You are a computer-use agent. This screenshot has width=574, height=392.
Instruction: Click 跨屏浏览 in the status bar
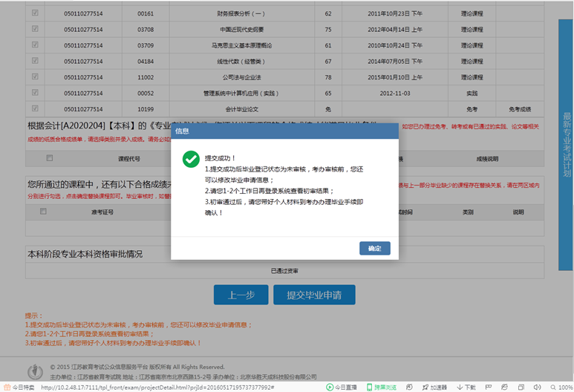pyautogui.click(x=383, y=387)
